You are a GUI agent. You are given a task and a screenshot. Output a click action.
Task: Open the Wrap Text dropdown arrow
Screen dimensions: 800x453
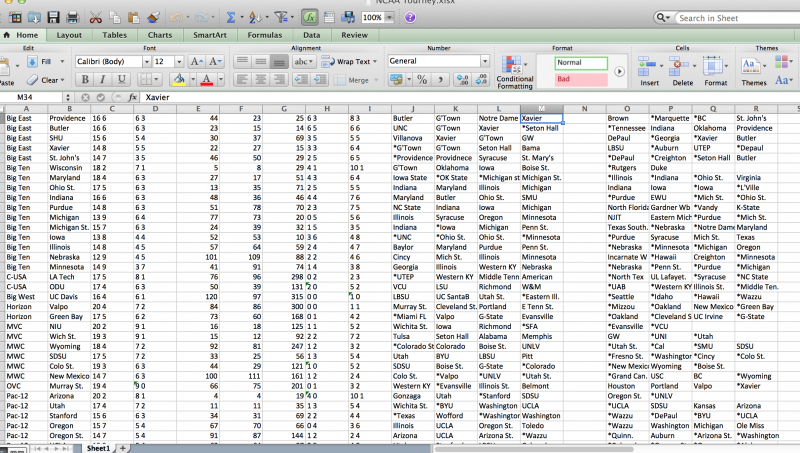tap(375, 62)
